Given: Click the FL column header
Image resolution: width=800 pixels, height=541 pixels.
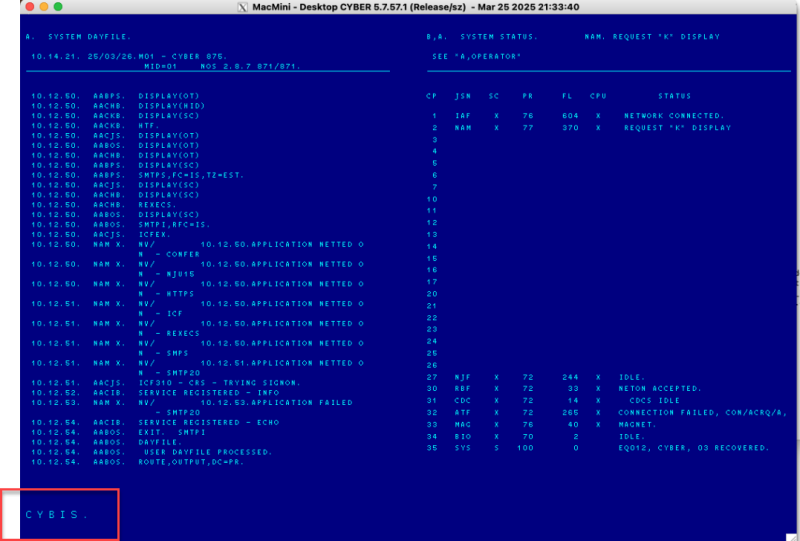Looking at the screenshot, I should 567,96.
